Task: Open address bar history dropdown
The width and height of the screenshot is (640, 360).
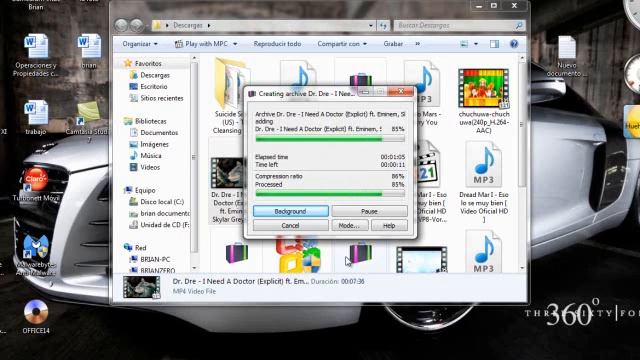Action: pos(371,25)
